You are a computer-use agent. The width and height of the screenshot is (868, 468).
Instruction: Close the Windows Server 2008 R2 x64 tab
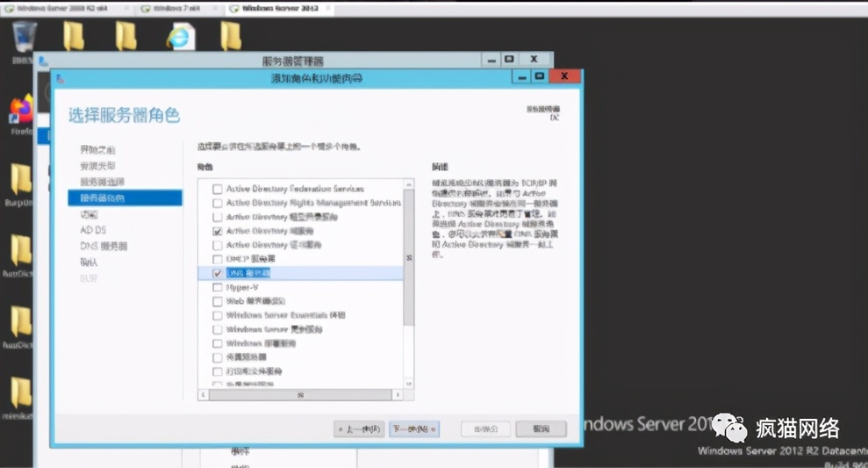click(128, 9)
